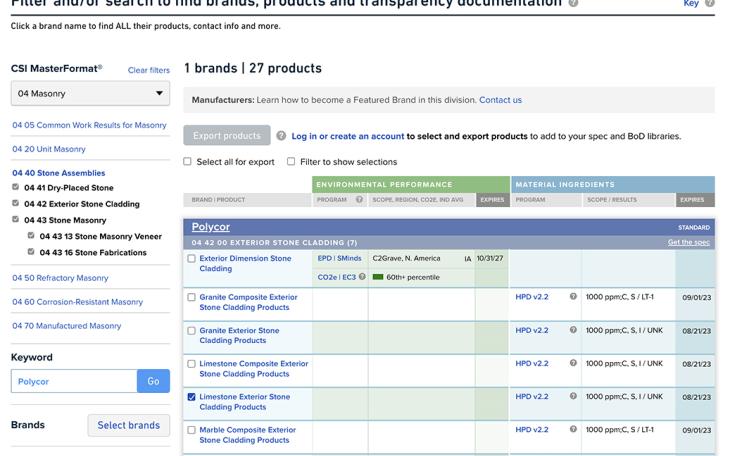
Task: Expand 04 70 Manufactured Masonry section
Action: (67, 326)
